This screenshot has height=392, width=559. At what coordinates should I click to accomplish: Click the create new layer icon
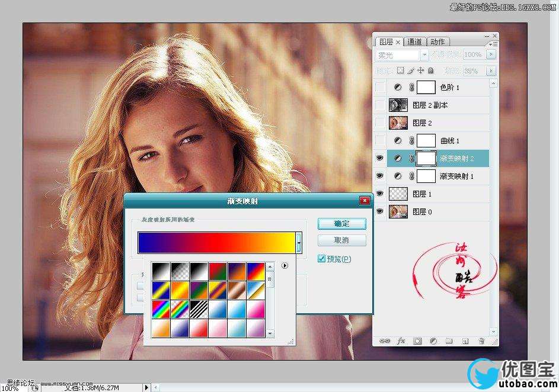pyautogui.click(x=465, y=341)
